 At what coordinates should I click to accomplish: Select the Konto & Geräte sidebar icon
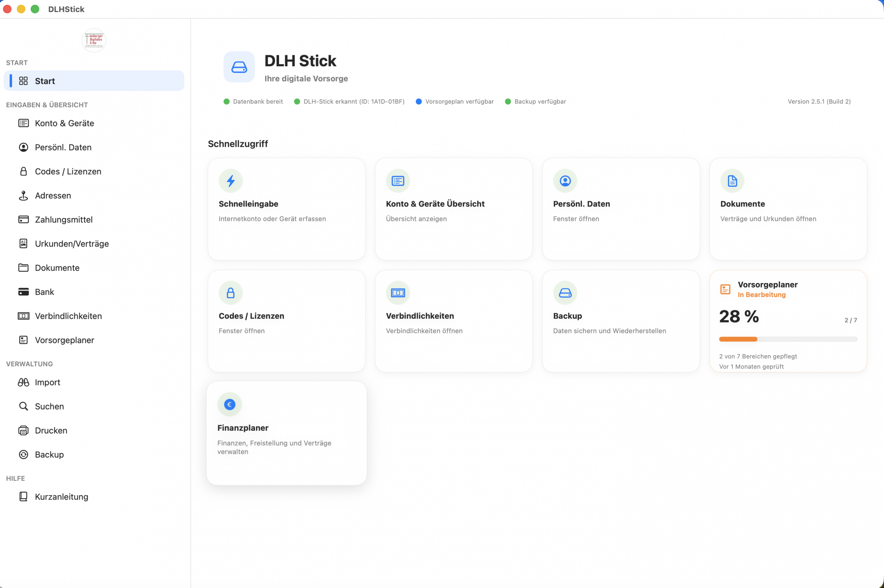click(x=23, y=123)
